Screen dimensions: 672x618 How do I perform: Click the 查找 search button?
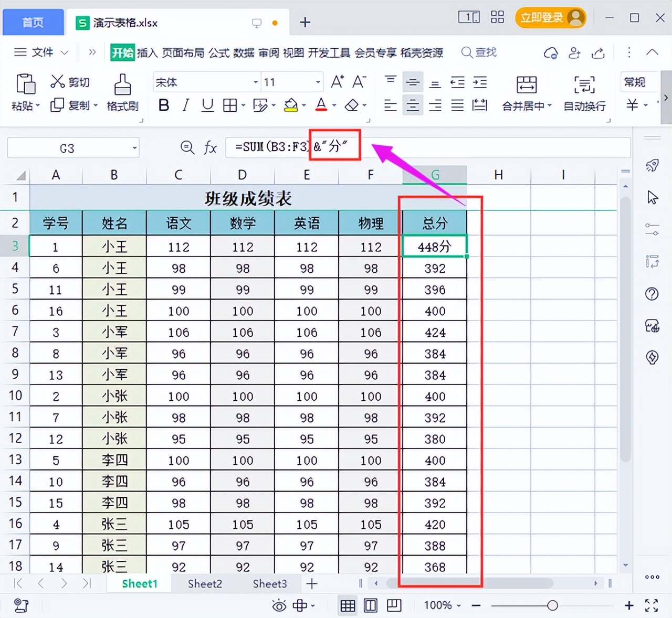[478, 52]
